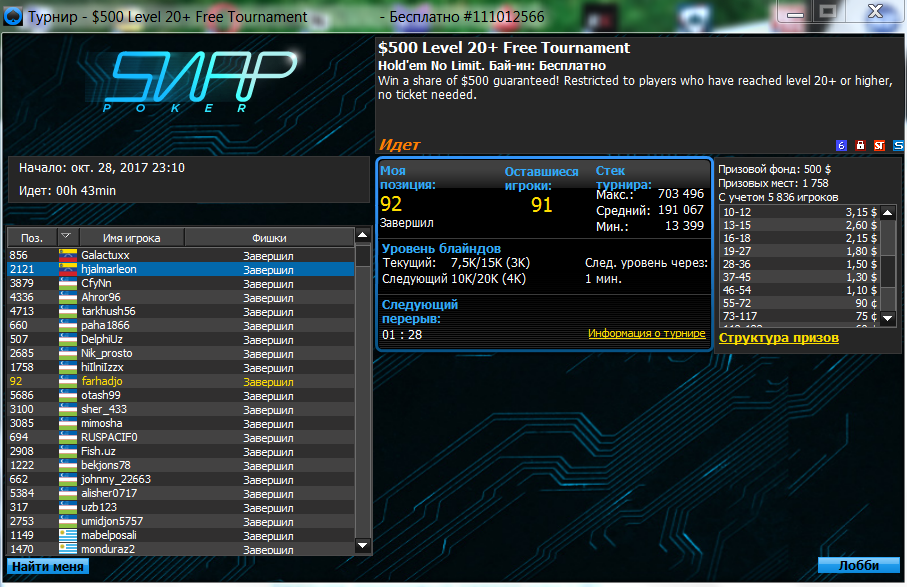
Task: Click the Найти меня button
Action: pyautogui.click(x=47, y=567)
